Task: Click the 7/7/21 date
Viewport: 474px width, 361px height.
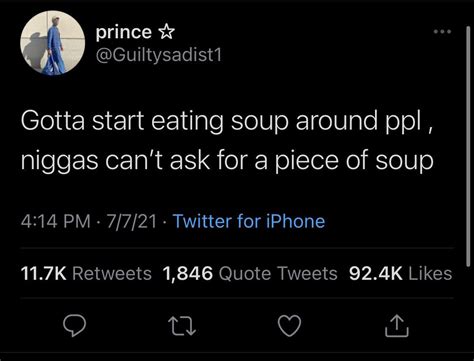Action: [131, 222]
